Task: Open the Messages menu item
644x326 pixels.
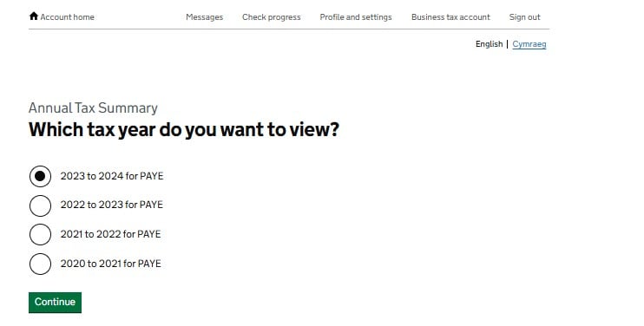Action: coord(205,17)
